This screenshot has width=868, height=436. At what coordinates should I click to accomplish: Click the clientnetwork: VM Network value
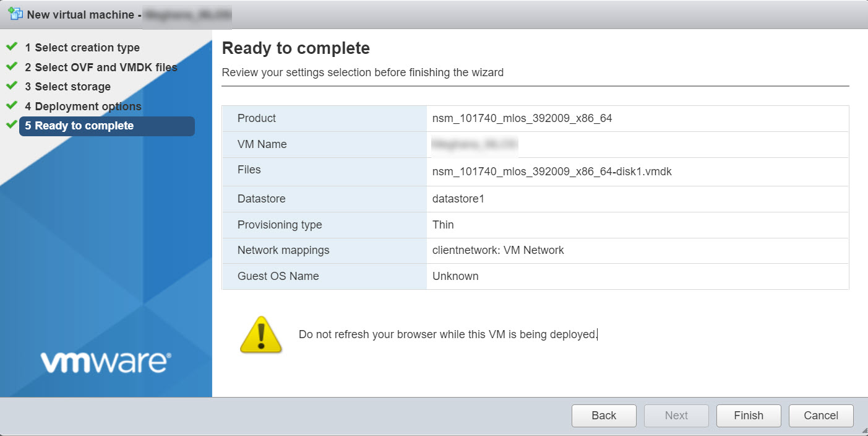tap(498, 250)
